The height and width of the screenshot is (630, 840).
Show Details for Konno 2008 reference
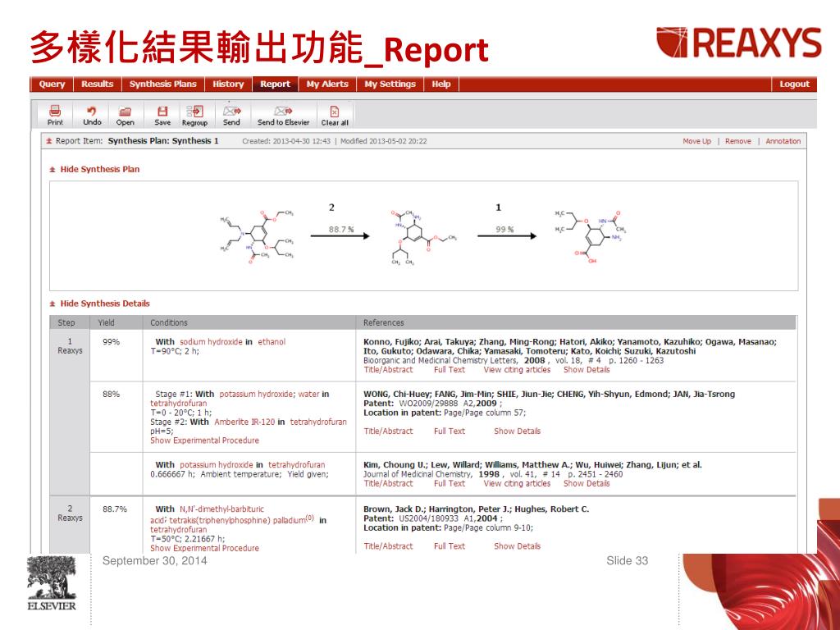tap(587, 370)
